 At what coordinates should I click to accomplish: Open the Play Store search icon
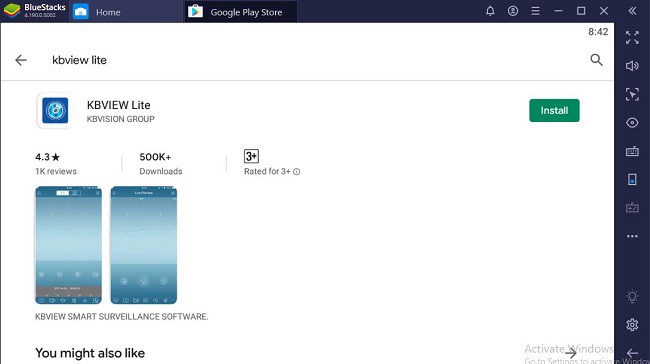click(596, 60)
